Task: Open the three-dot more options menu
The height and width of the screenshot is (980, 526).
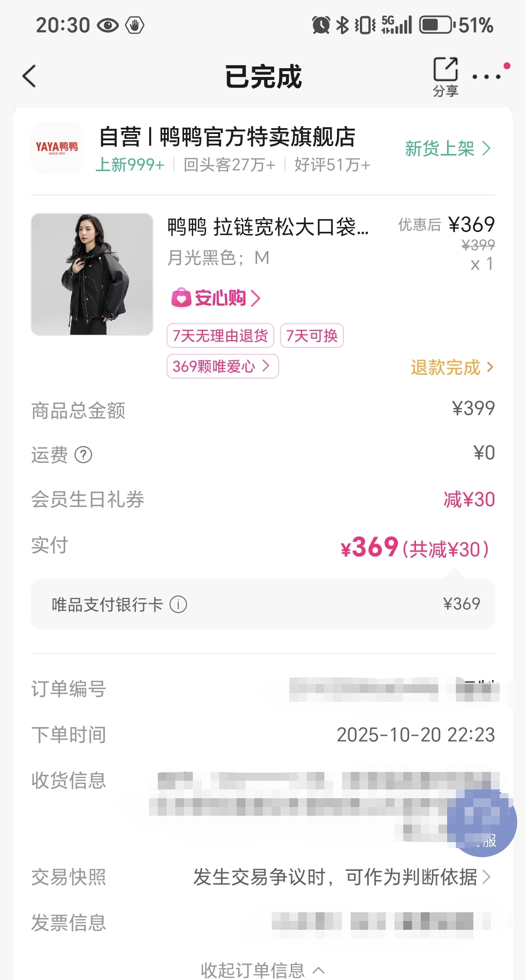Action: coord(487,77)
